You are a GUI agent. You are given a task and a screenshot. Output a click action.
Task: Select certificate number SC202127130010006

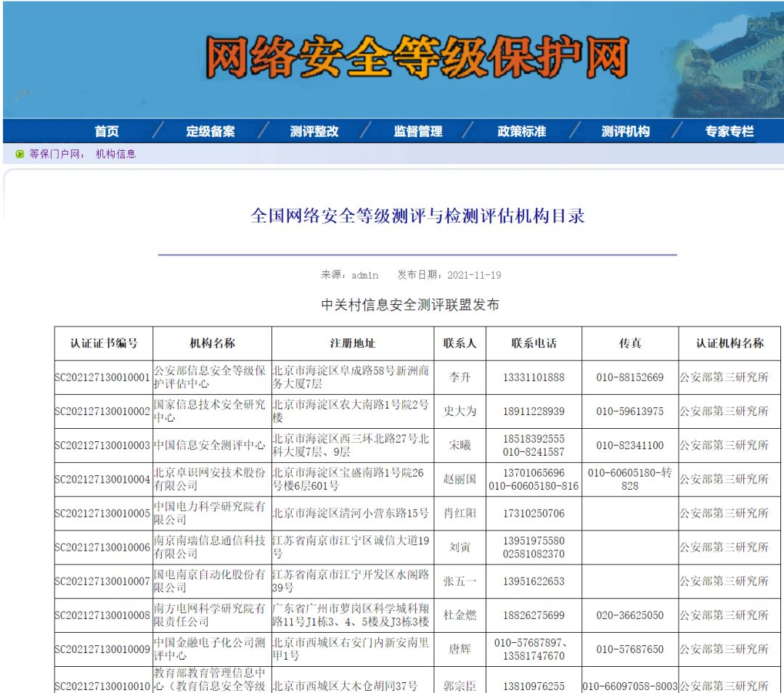[102, 547]
